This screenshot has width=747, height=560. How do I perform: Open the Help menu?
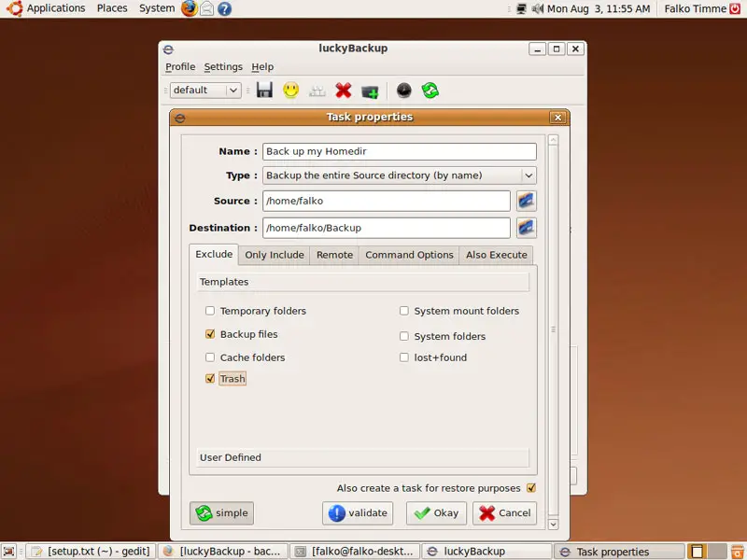coord(262,66)
